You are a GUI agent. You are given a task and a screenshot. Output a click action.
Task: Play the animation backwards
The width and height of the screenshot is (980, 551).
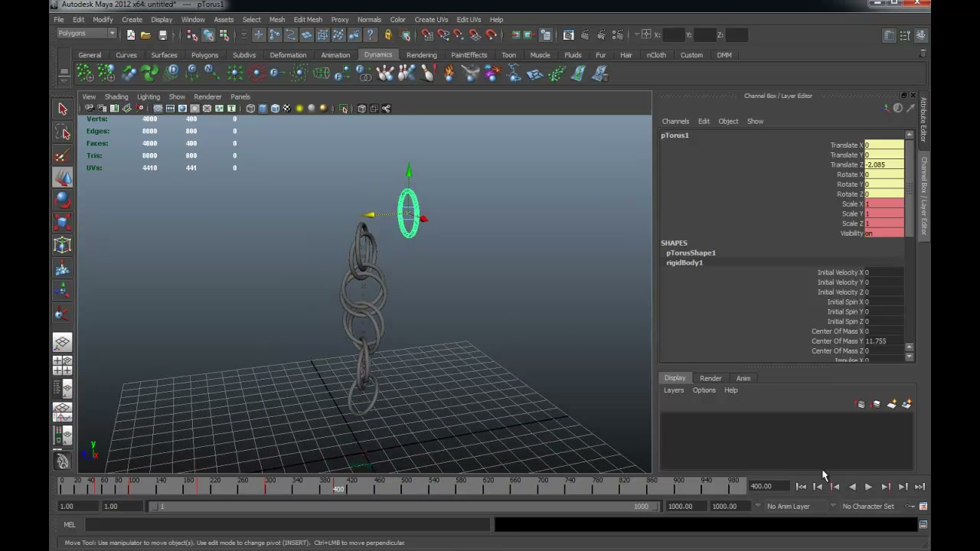tap(851, 487)
